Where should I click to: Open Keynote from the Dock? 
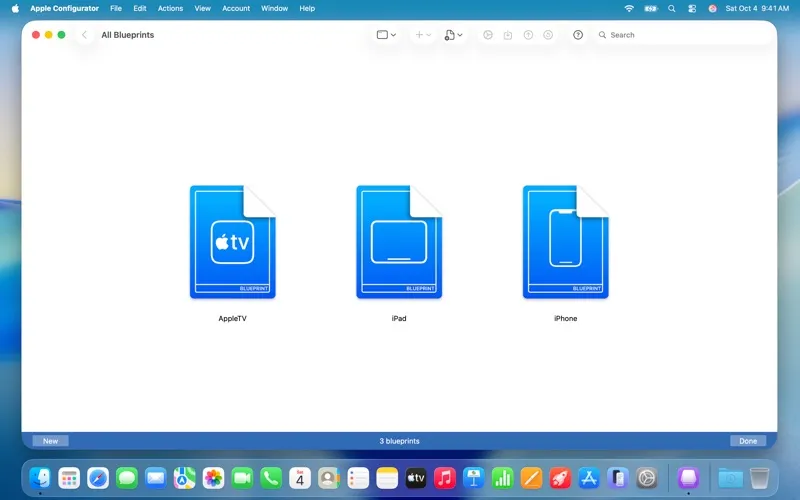click(x=473, y=478)
